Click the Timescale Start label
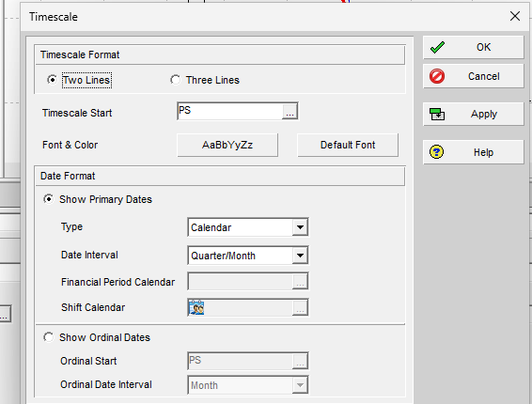This screenshot has height=404, width=532. (77, 113)
